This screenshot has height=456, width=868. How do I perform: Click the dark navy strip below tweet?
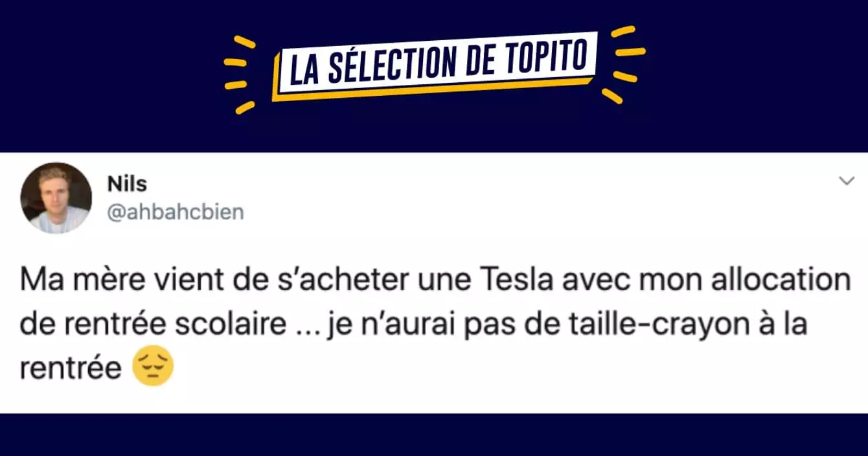434,435
